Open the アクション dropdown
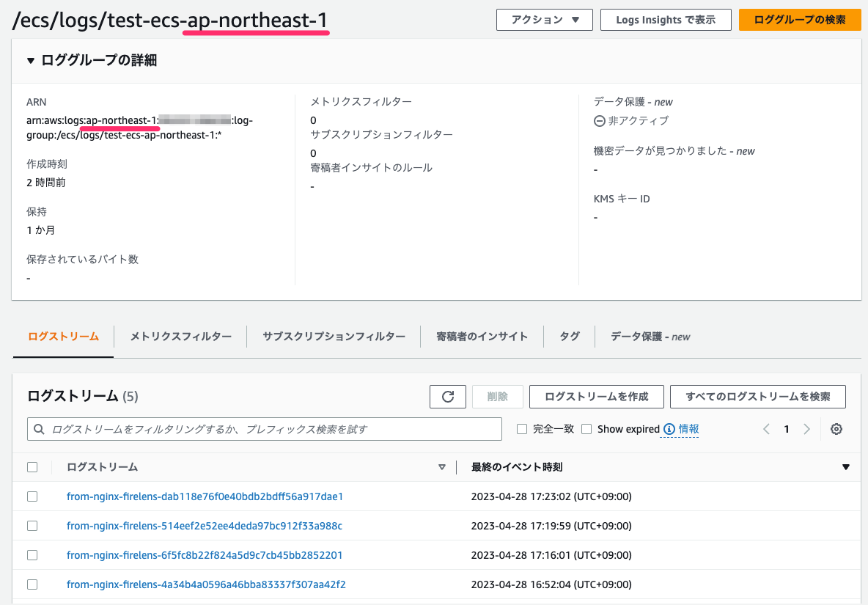Viewport: 868px width, 605px height. 544,20
